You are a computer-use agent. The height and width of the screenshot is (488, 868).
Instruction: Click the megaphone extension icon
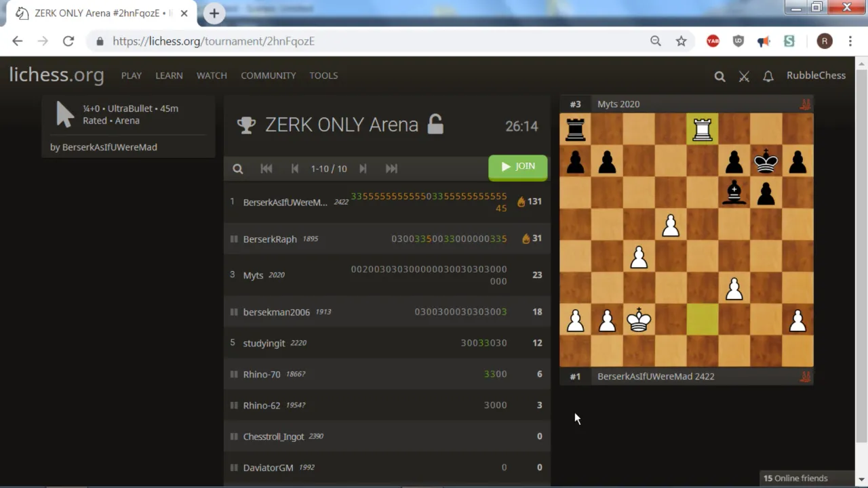pyautogui.click(x=764, y=41)
